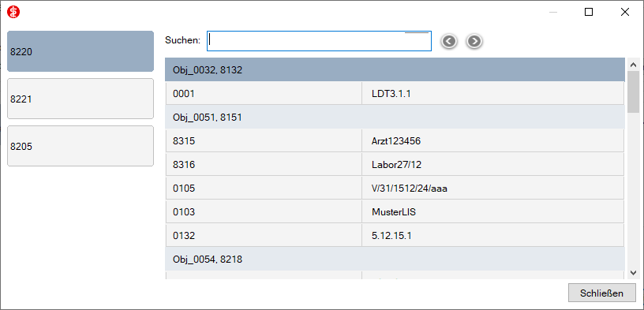Focus the Suchen search field

pos(319,41)
